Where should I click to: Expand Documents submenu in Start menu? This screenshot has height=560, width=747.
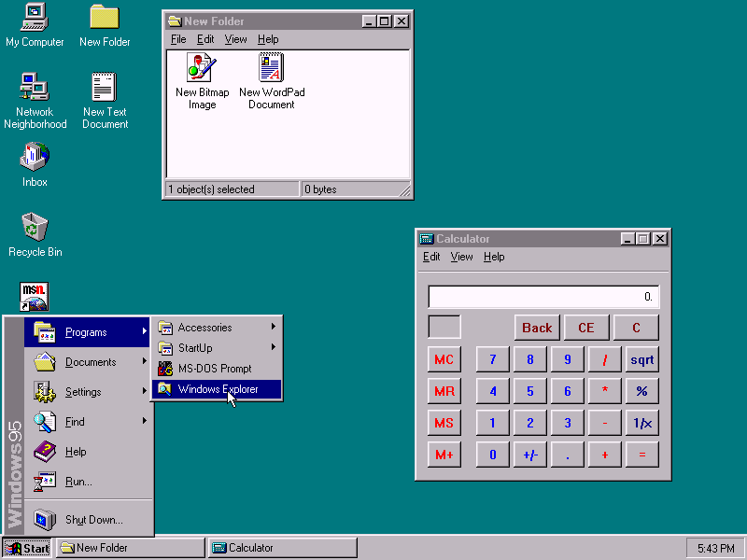[x=87, y=362]
